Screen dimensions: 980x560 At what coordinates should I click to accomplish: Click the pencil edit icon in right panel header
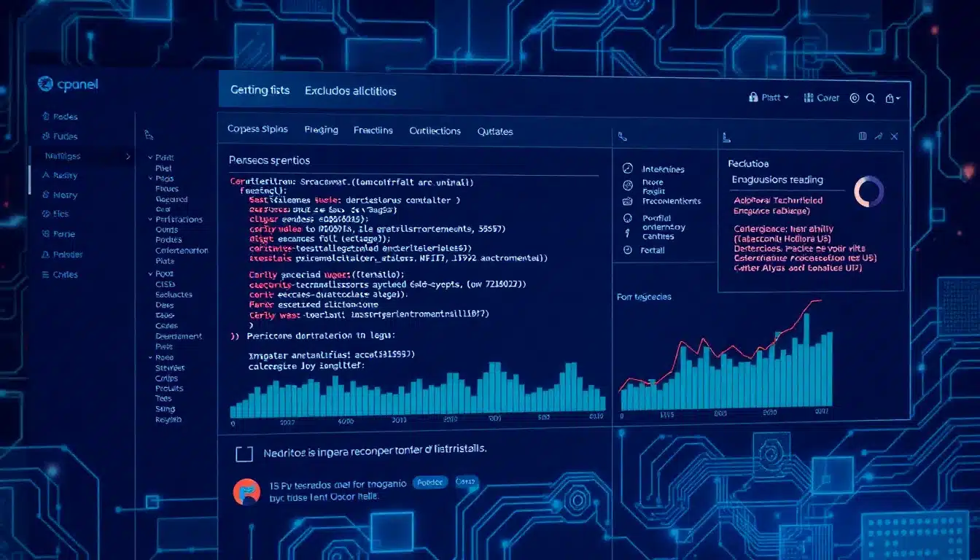(879, 136)
